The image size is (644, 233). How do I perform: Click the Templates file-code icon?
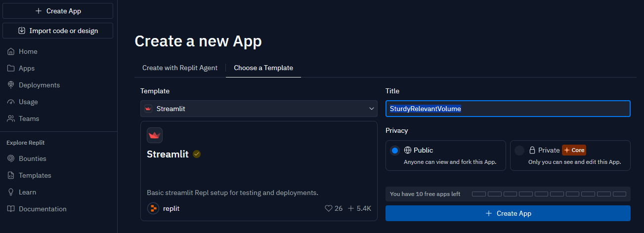pyautogui.click(x=11, y=175)
